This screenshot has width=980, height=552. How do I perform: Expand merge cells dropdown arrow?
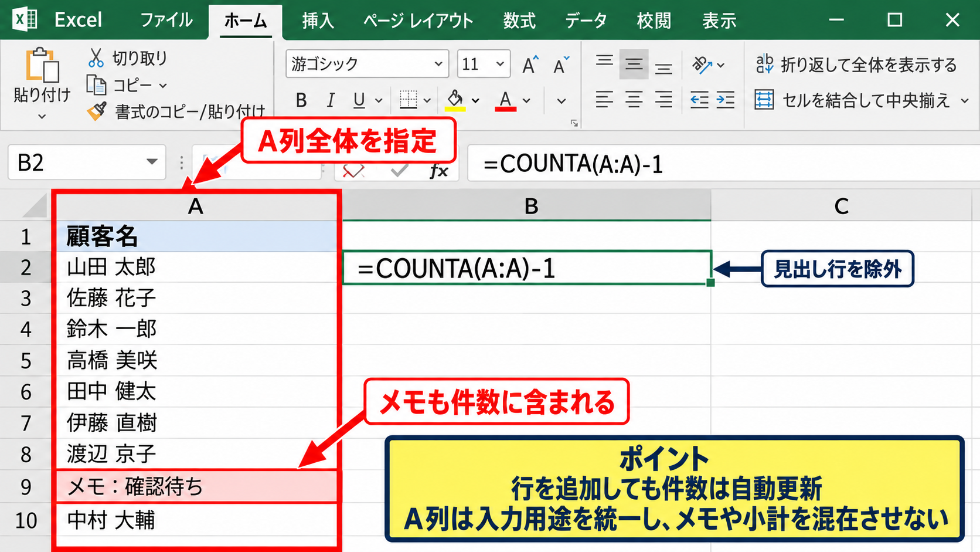[x=965, y=101]
